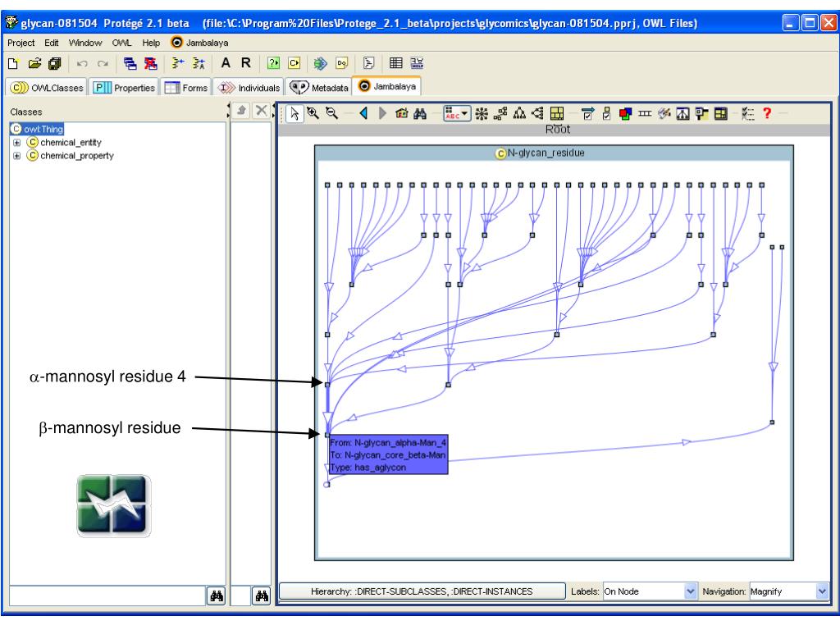Open the Window menu
Viewport: 840px width, 630px height.
click(x=85, y=43)
